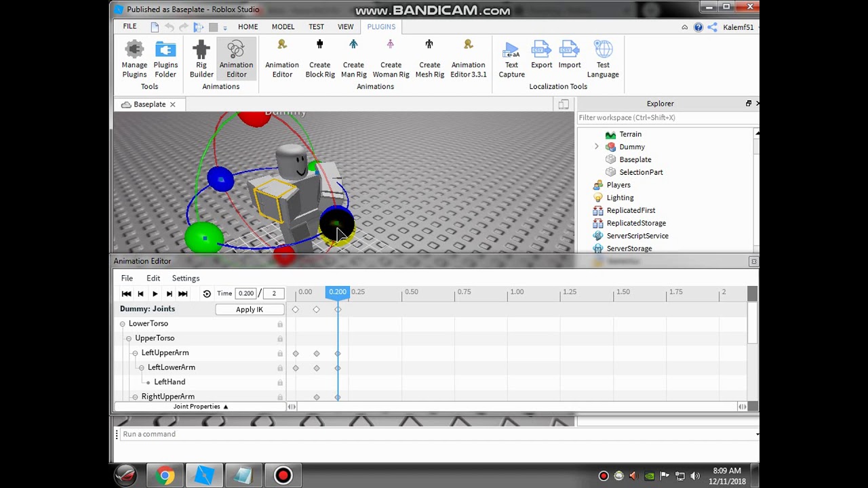
Task: Click the undo arrow in quick access bar
Action: (170, 27)
